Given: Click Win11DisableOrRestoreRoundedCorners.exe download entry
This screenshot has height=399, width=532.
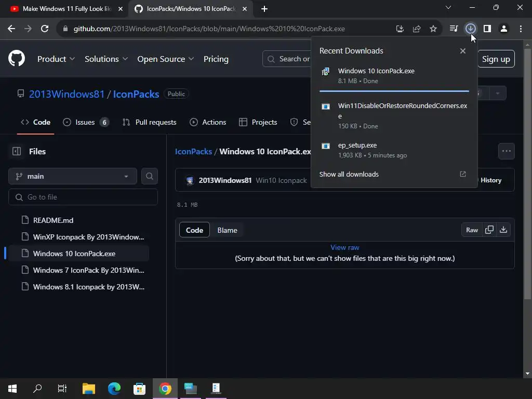Looking at the screenshot, I should [394, 115].
